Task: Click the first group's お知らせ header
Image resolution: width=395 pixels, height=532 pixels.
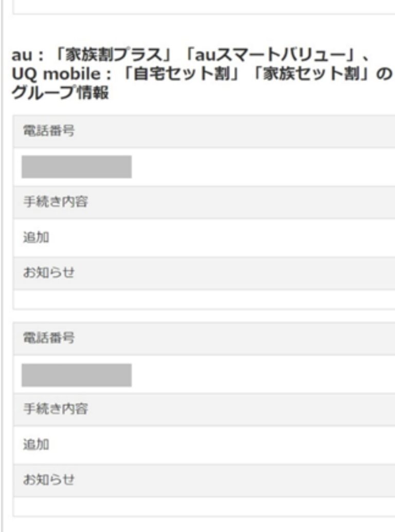Action: click(x=49, y=273)
